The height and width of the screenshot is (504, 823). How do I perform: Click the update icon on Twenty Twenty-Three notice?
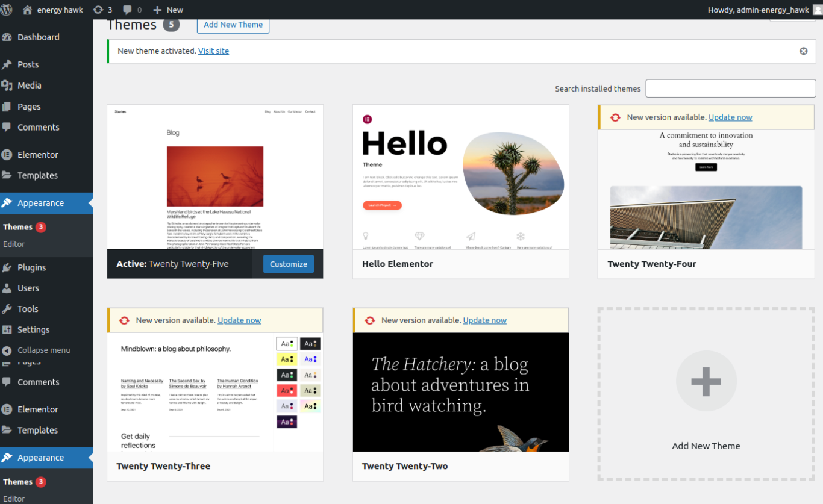[124, 320]
